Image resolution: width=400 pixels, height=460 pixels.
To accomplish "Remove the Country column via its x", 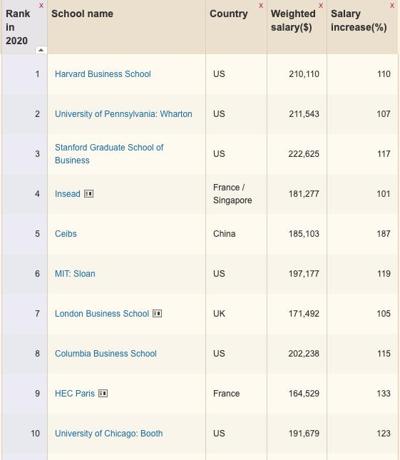I will click(261, 6).
